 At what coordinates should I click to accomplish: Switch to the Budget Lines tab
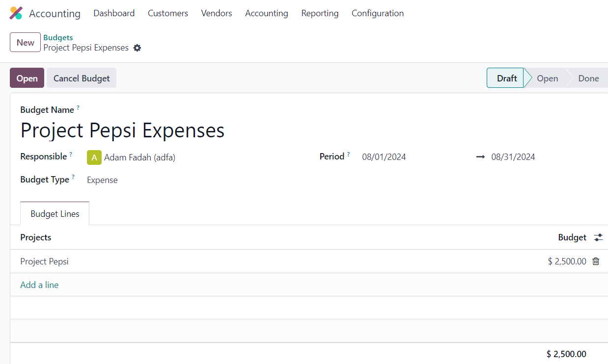55,214
